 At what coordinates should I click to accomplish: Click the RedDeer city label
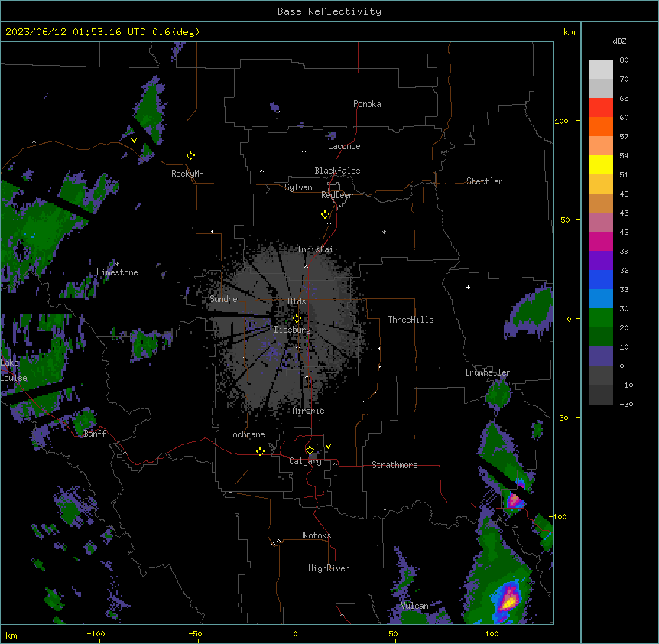(336, 195)
